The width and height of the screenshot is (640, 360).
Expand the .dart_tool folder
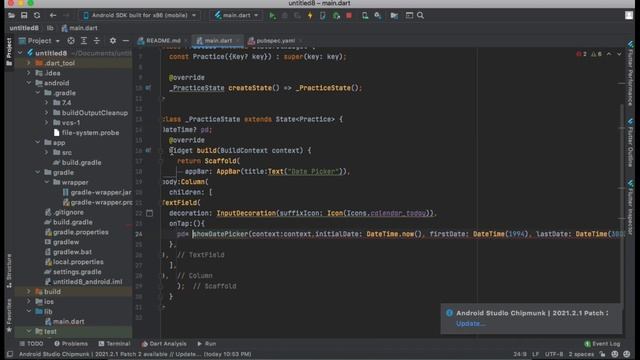coord(29,63)
